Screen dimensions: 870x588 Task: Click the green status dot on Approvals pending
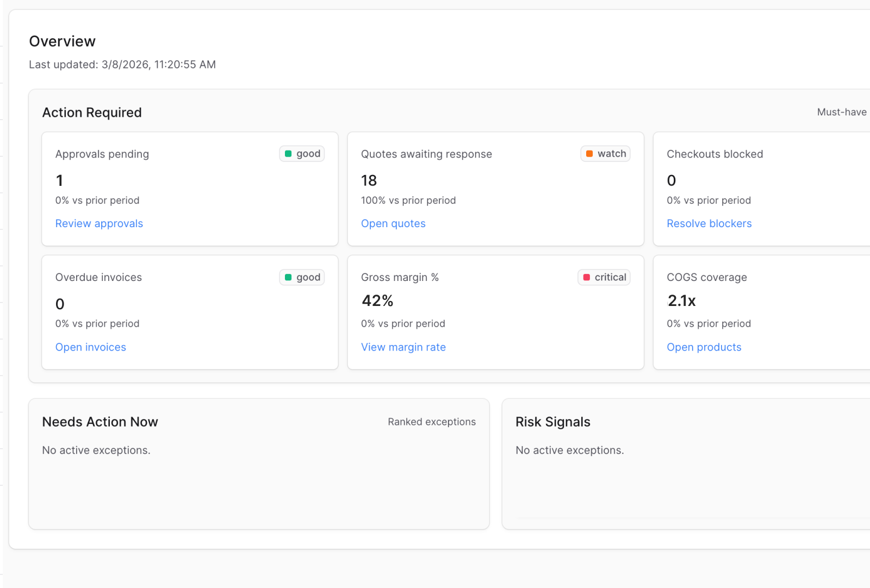pos(288,153)
